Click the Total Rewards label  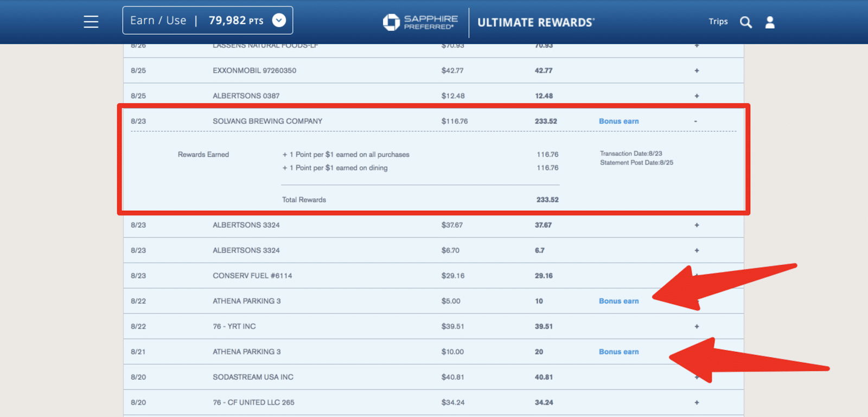pyautogui.click(x=304, y=200)
